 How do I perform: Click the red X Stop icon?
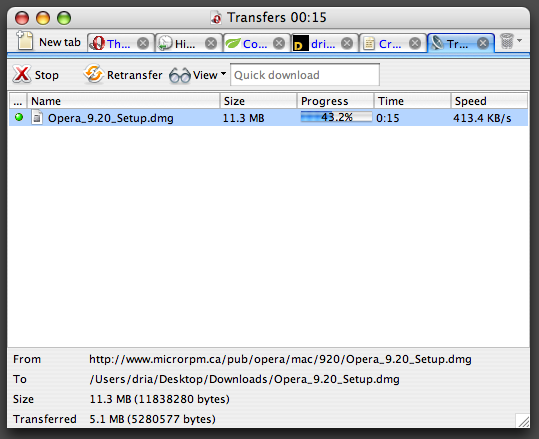click(x=22, y=74)
